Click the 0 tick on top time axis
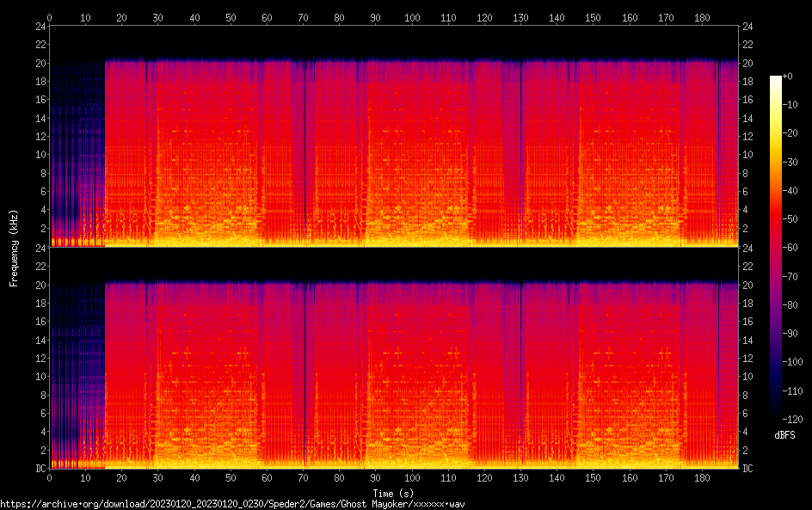812x510 pixels. (50, 17)
